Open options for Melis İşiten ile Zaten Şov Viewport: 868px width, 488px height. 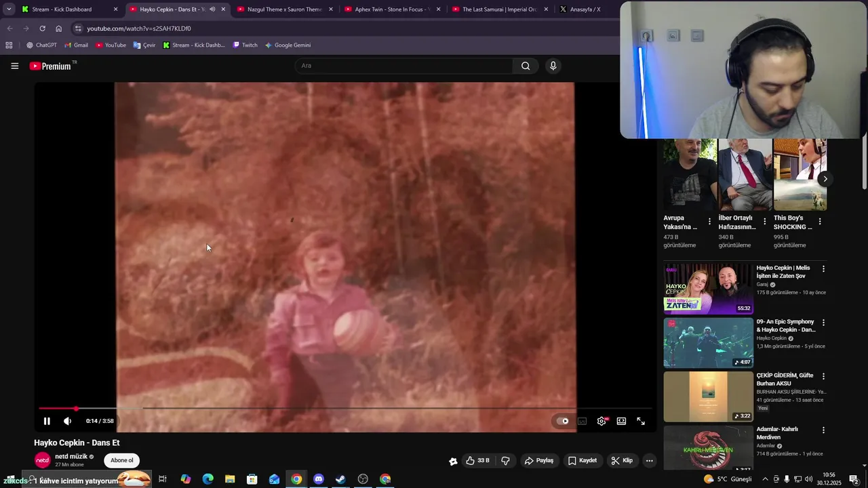(823, 268)
